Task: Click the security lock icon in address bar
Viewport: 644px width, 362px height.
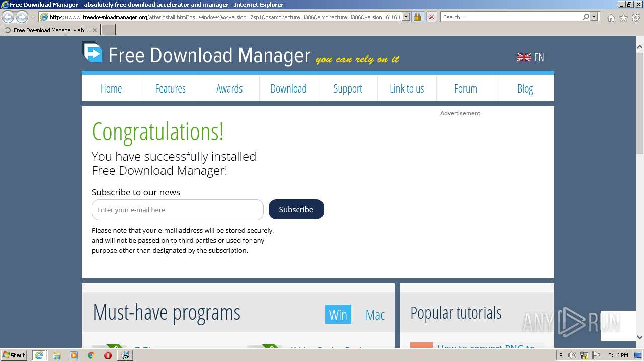Action: tap(417, 17)
